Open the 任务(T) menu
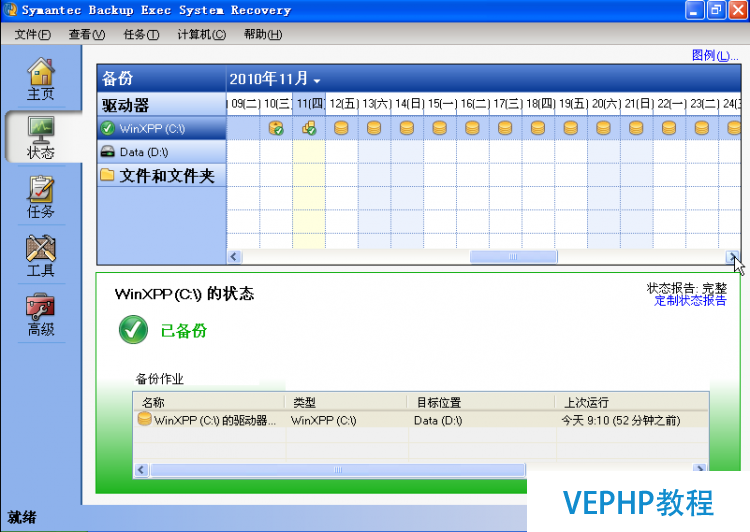The image size is (750, 532). [141, 34]
